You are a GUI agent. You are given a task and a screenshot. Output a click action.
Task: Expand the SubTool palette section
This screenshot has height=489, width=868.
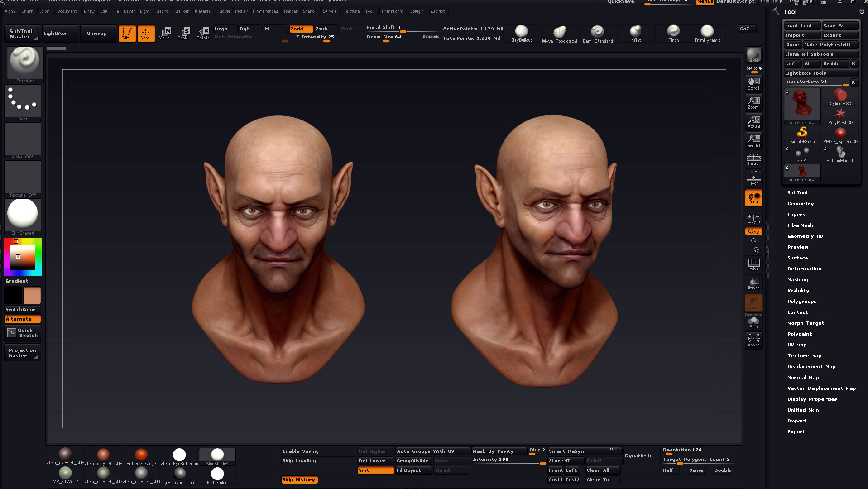pos(797,193)
